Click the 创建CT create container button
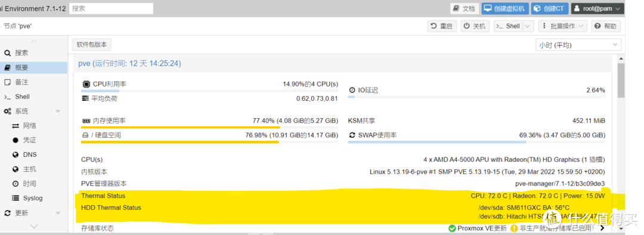Image resolution: width=644 pixels, height=235 pixels. pyautogui.click(x=550, y=8)
